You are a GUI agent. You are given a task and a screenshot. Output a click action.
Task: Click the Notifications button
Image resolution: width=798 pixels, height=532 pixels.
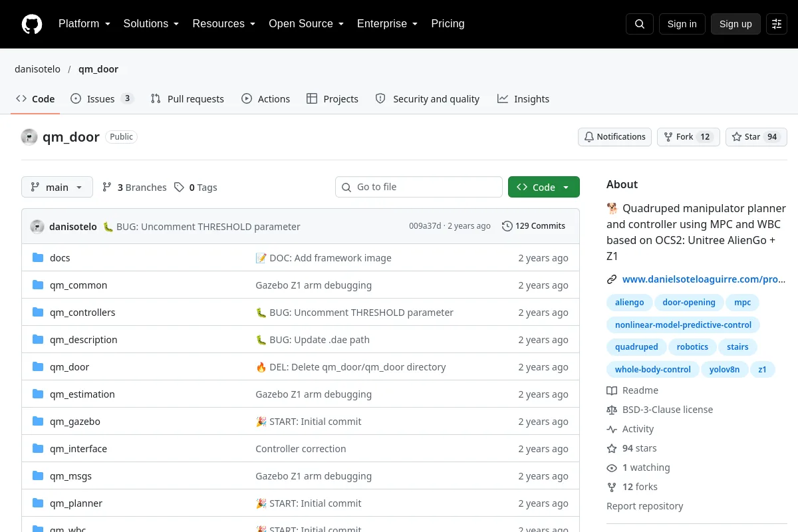[614, 137]
